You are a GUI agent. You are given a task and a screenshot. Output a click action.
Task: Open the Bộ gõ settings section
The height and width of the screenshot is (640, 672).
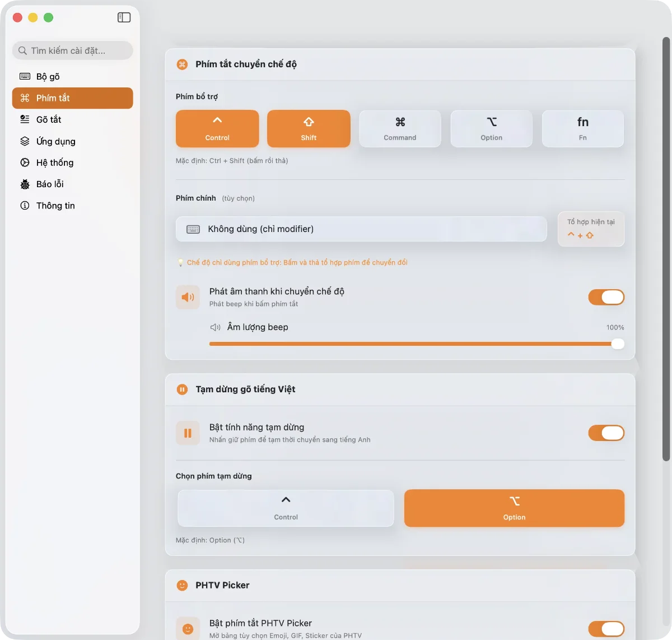(48, 77)
